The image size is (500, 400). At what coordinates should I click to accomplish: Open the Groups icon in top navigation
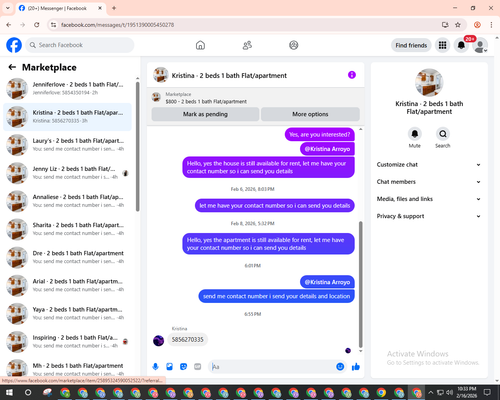(x=294, y=45)
